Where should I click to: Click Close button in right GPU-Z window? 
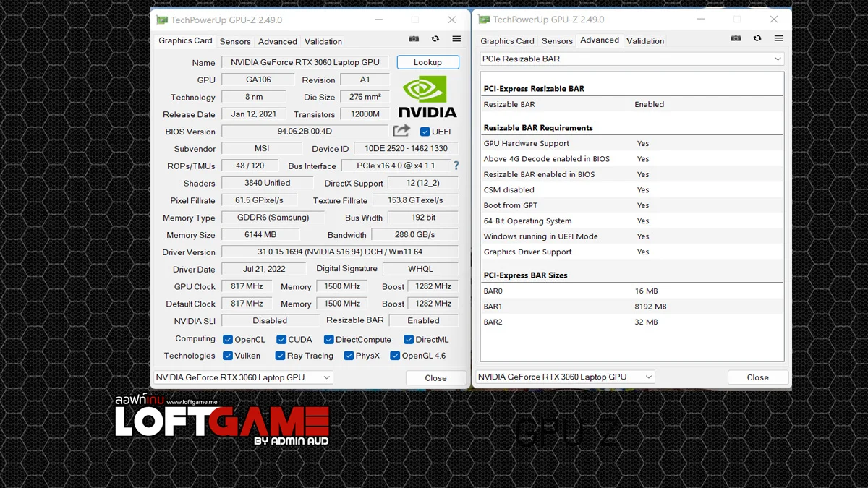[x=757, y=377]
